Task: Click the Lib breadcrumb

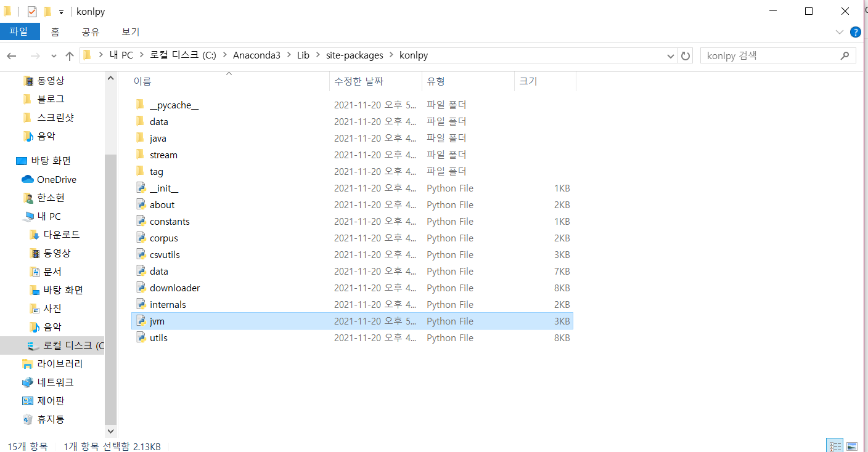Action: [303, 55]
